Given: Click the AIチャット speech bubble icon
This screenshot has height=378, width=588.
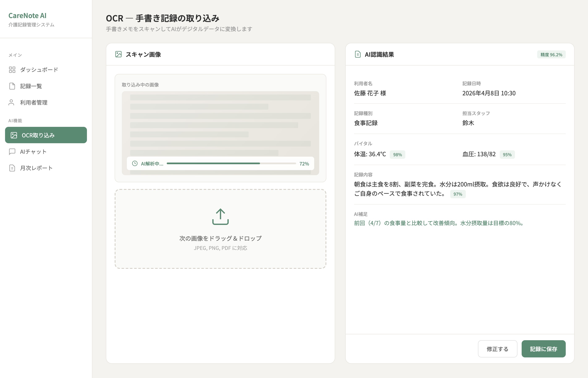Looking at the screenshot, I should [12, 152].
